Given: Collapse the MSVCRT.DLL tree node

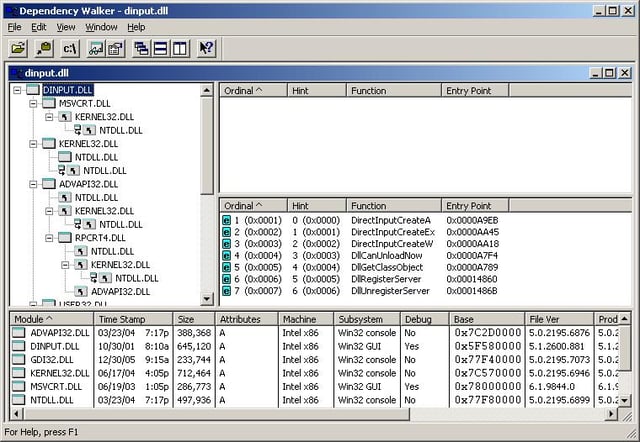Looking at the screenshot, I should tap(33, 103).
